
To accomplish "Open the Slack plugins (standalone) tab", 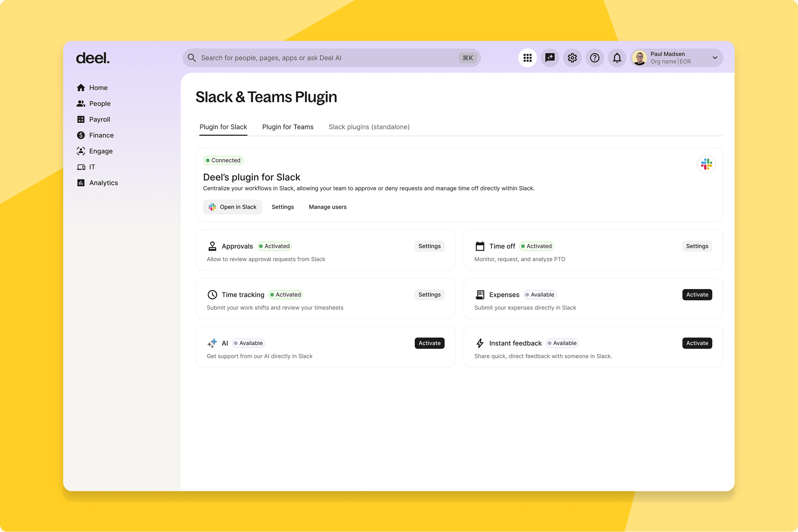I will (369, 127).
